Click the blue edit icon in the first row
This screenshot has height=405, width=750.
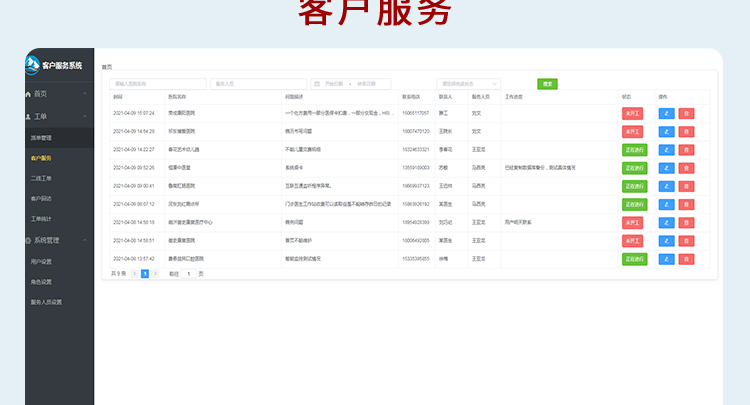pos(667,113)
